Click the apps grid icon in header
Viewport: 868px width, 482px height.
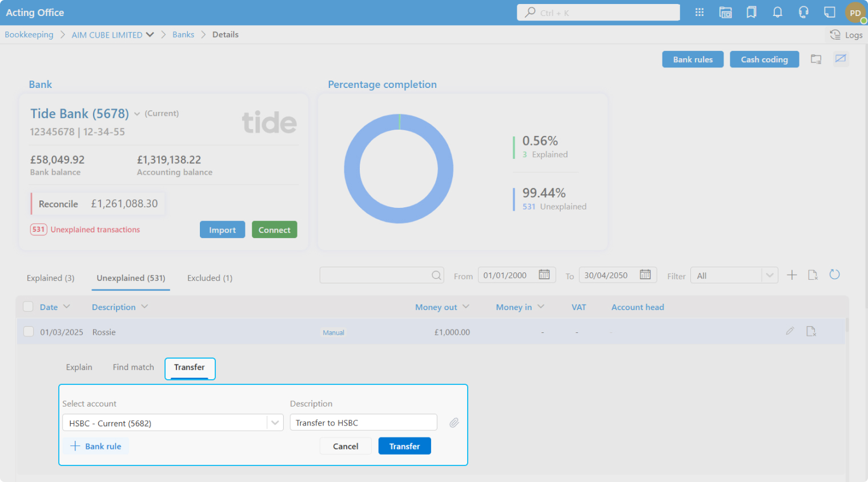pyautogui.click(x=699, y=13)
